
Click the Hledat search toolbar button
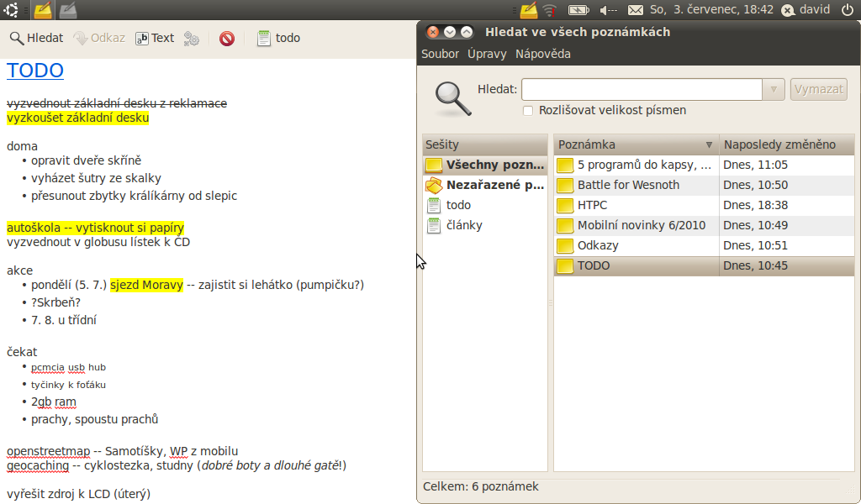36,38
